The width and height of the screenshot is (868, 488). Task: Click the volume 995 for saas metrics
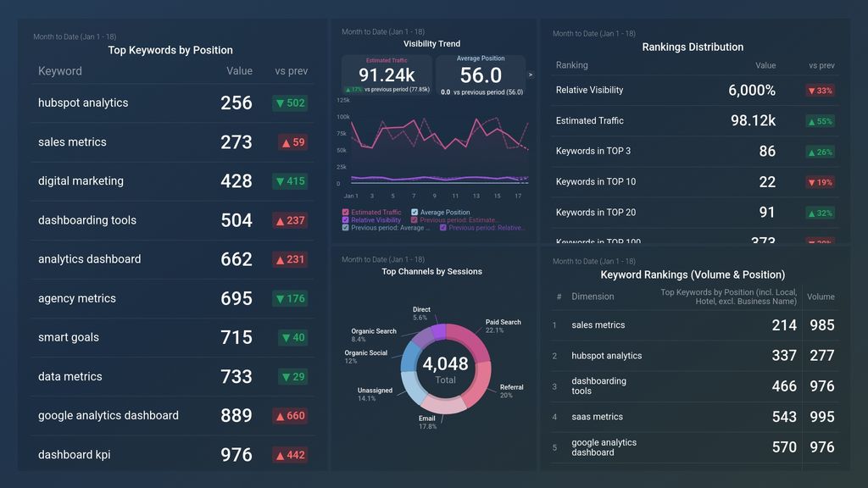coord(822,417)
